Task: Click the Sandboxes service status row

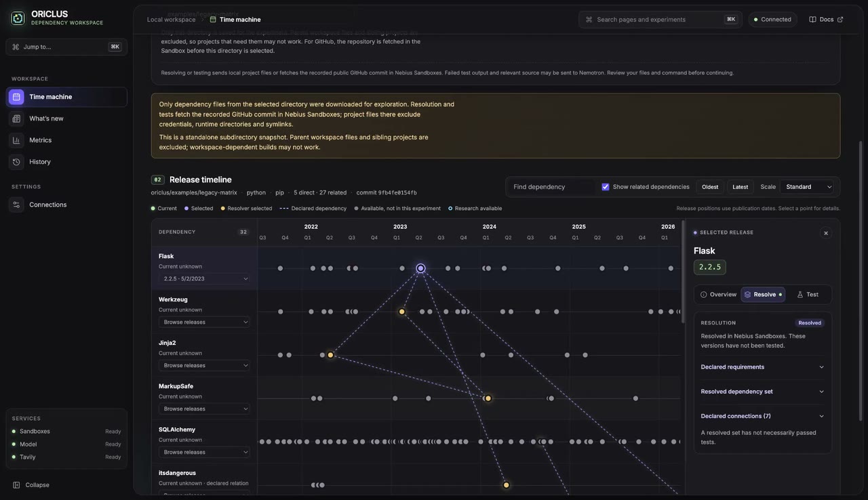Action: (x=66, y=432)
